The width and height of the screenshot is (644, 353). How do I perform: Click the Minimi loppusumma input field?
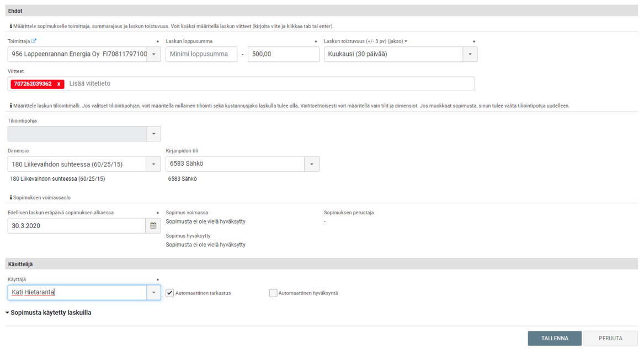pos(201,54)
